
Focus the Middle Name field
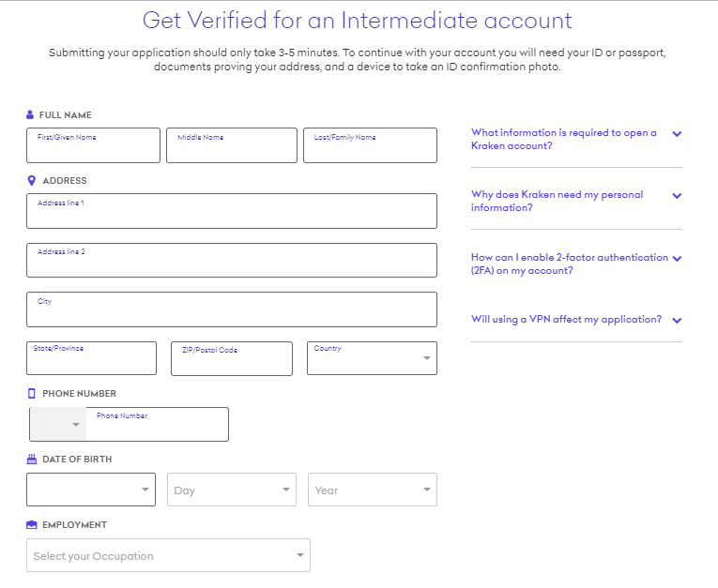(x=232, y=145)
